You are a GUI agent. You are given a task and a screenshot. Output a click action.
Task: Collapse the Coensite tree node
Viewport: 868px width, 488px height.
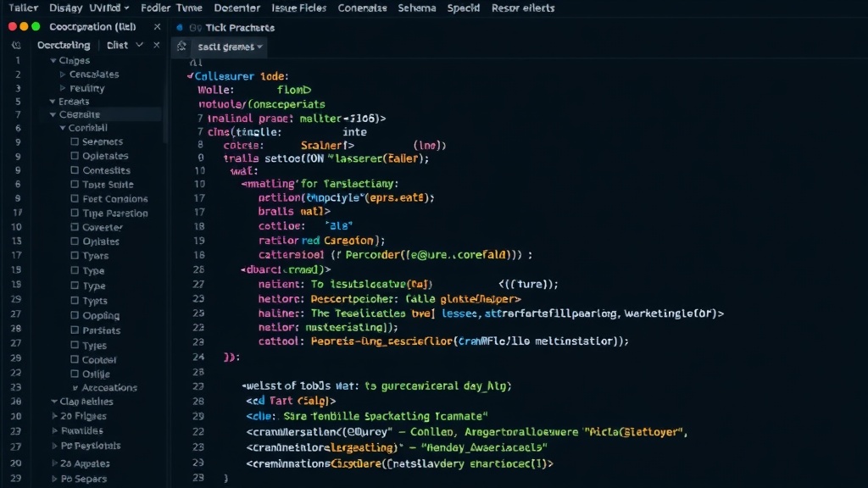(53, 114)
